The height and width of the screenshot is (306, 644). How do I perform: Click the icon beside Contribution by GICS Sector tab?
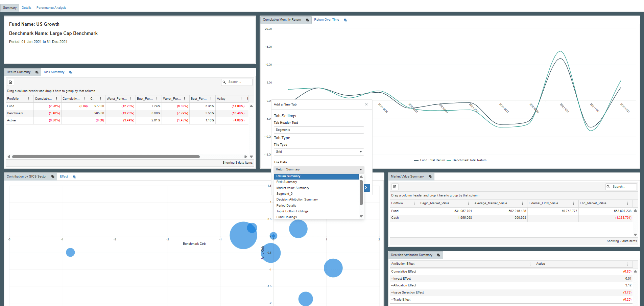click(53, 176)
